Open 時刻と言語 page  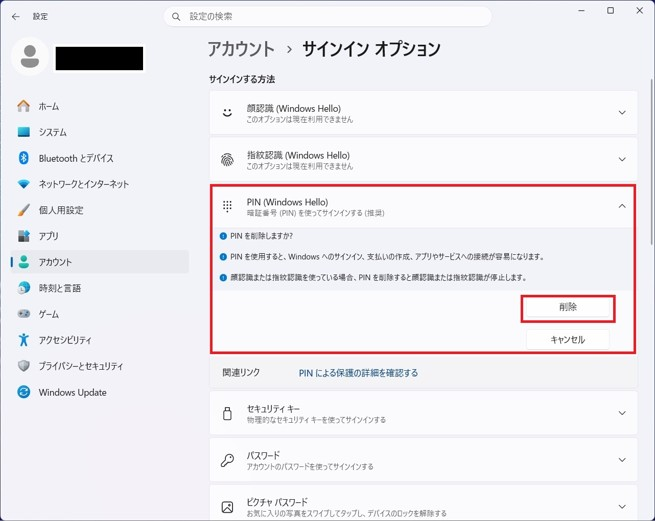(99, 288)
